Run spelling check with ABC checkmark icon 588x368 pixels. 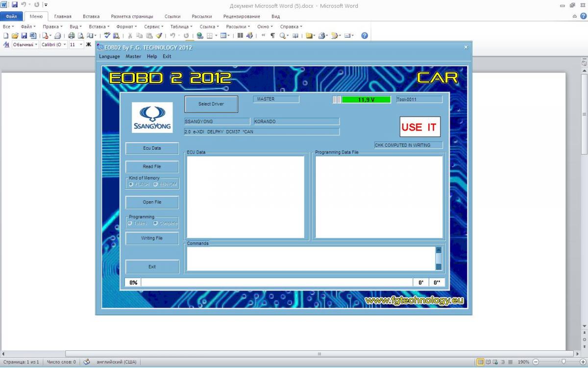tap(107, 36)
